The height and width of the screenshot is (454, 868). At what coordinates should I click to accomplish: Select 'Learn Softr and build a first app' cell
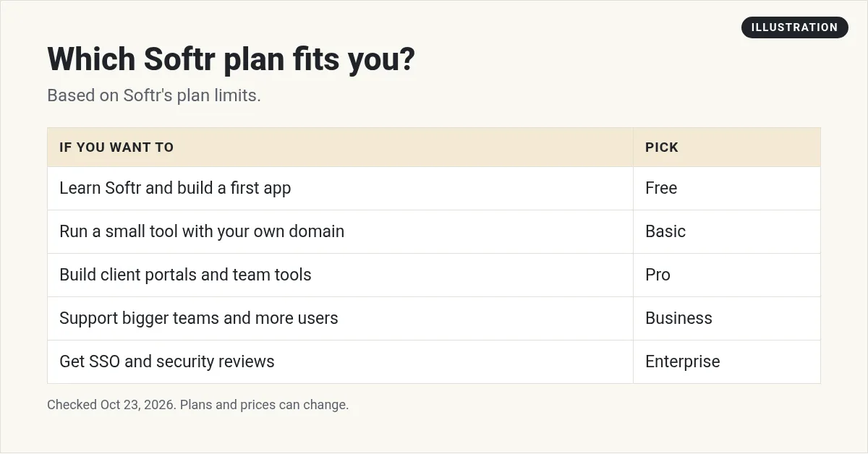pyautogui.click(x=340, y=189)
